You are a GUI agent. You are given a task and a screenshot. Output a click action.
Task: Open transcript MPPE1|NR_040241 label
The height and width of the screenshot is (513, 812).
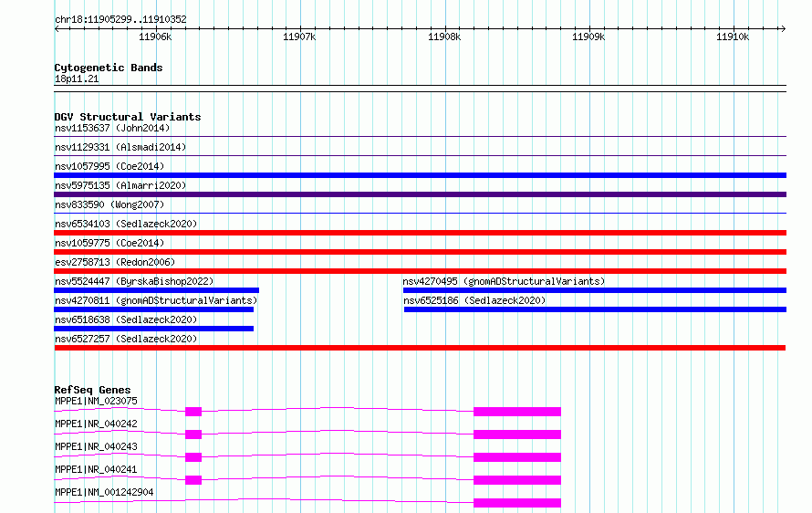coord(97,469)
